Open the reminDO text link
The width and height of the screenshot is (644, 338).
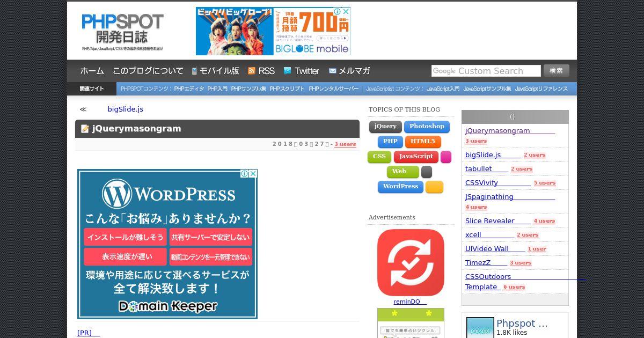coord(410,302)
